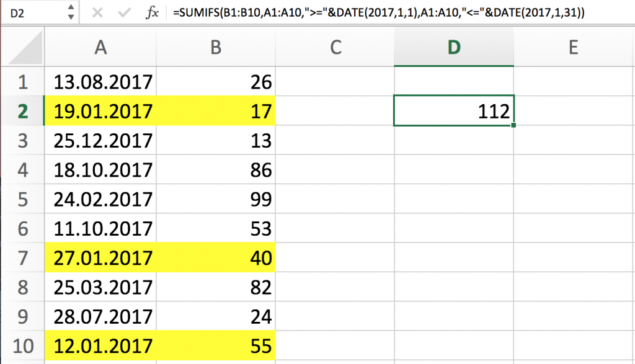
Task: Click the highlighted column D header
Action: pos(454,48)
